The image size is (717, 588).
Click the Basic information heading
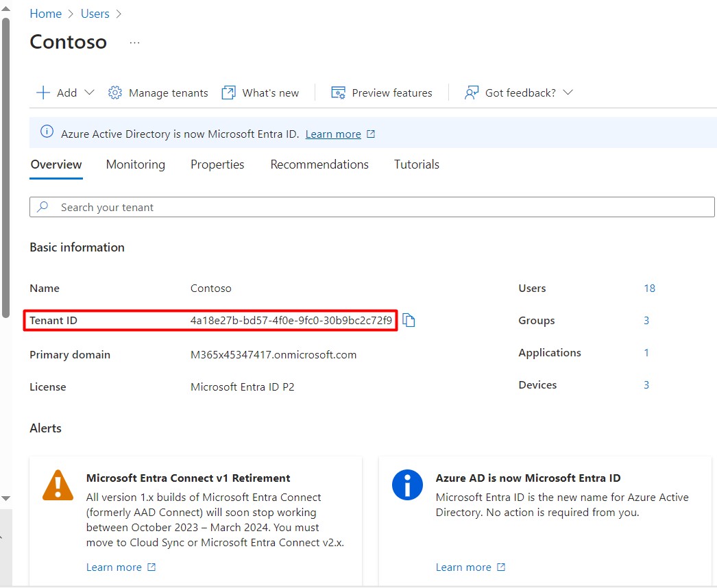tap(77, 247)
